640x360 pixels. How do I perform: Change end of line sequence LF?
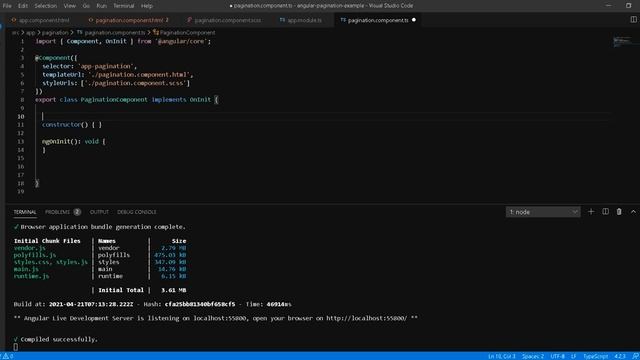point(573,356)
